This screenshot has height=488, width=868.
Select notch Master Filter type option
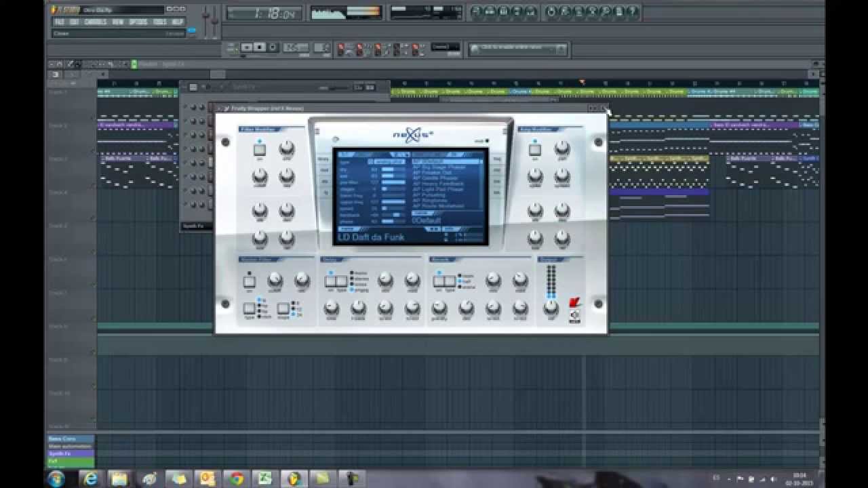(x=265, y=315)
